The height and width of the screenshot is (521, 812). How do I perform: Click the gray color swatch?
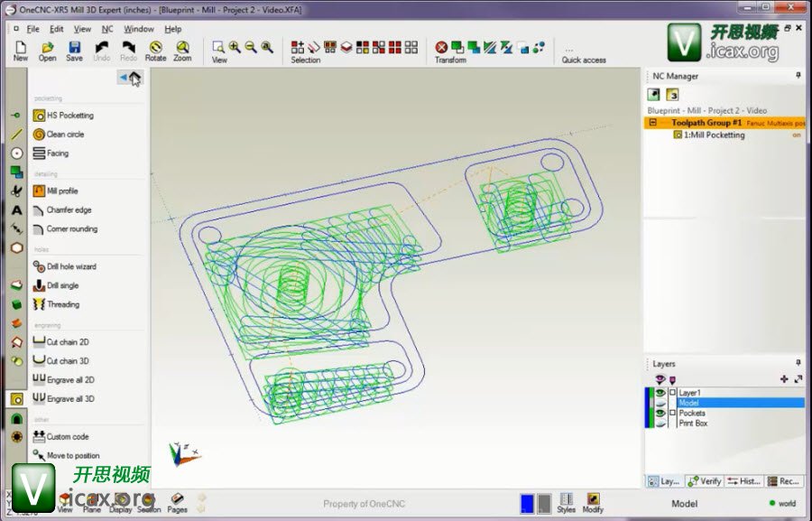544,503
